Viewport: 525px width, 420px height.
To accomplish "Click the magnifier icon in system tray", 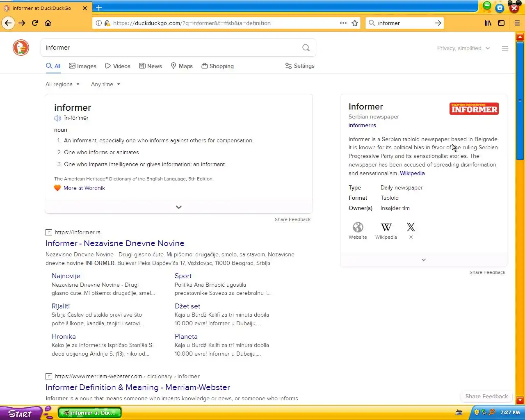I will (492, 412).
